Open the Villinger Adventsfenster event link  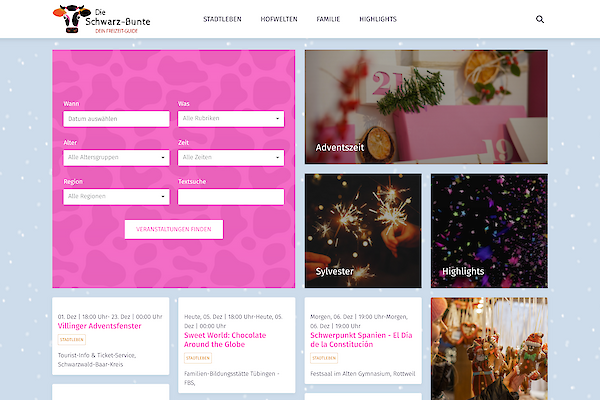pyautogui.click(x=100, y=326)
